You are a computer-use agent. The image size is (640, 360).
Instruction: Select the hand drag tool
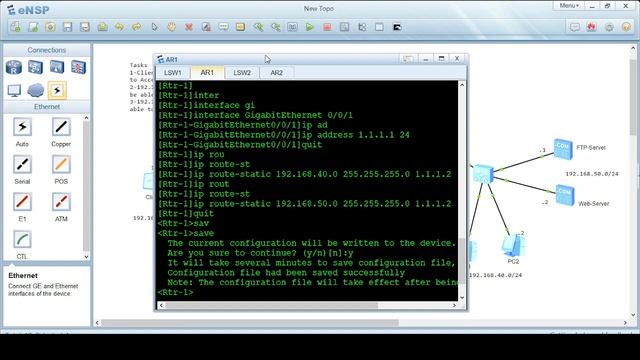pos(171,27)
